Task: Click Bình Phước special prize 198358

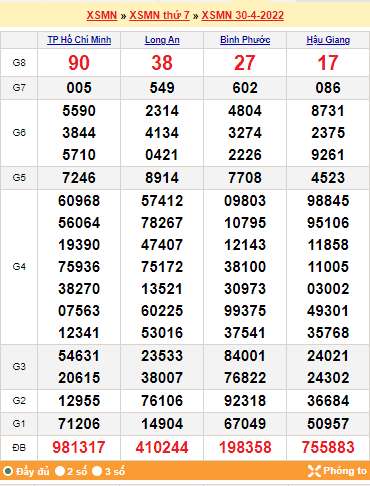Action: tap(245, 447)
